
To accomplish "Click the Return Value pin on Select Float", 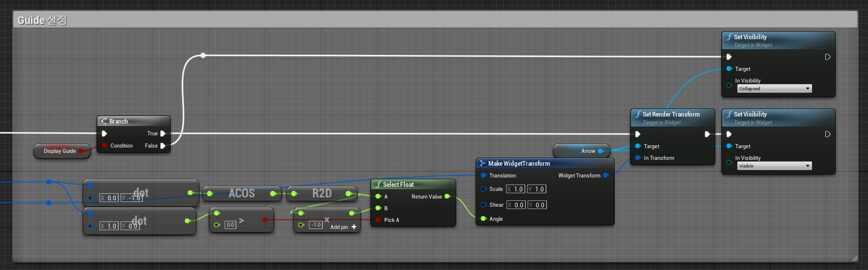I will tap(447, 197).
